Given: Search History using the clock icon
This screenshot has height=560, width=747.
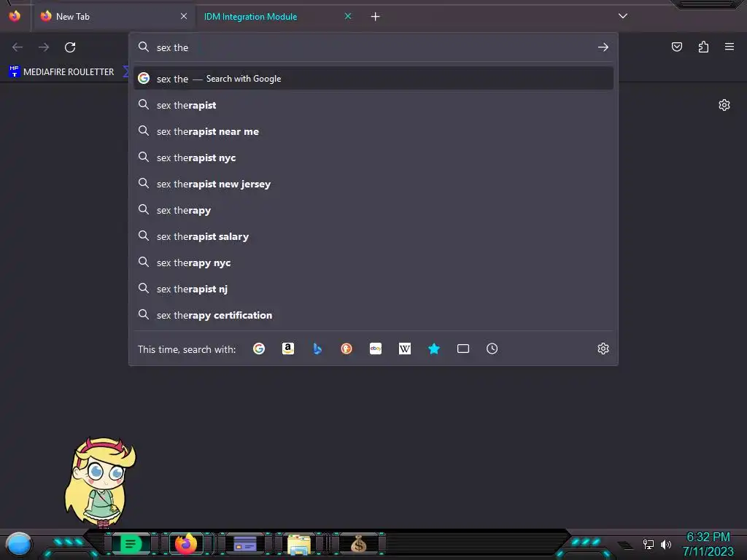Looking at the screenshot, I should pyautogui.click(x=492, y=349).
